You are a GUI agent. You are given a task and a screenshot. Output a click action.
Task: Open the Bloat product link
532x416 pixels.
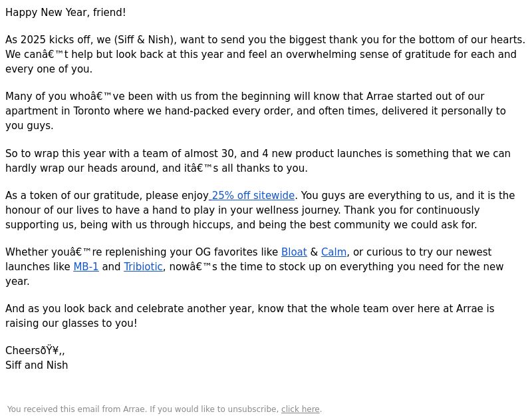coord(294,252)
